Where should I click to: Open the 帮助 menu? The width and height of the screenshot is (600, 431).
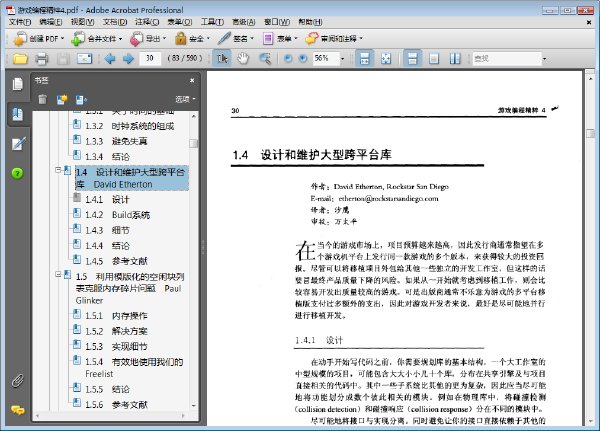pyautogui.click(x=310, y=22)
